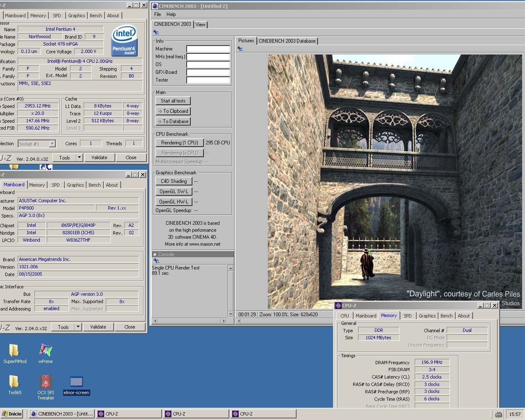The height and width of the screenshot is (420, 525).
Task: Click Close in the top CPU-Z window
Action: tap(131, 157)
